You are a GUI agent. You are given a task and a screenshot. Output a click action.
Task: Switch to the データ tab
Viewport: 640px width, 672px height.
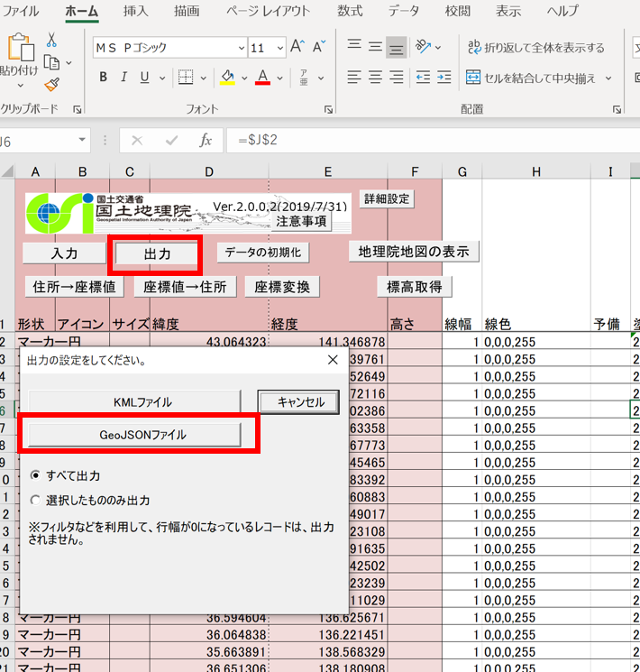coord(404,11)
